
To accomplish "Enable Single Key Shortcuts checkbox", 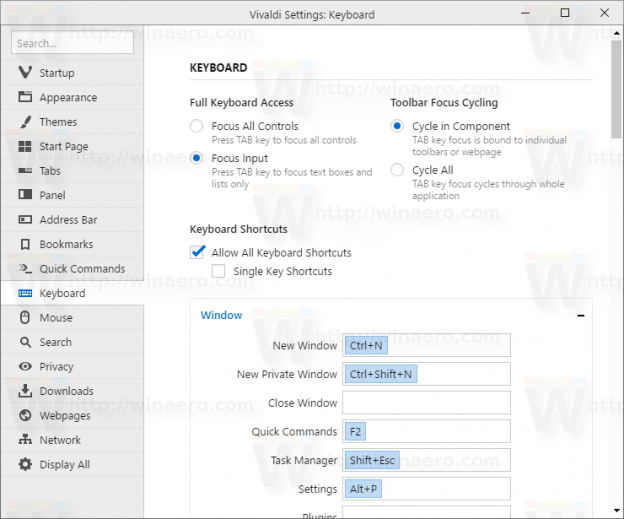I will [218, 271].
